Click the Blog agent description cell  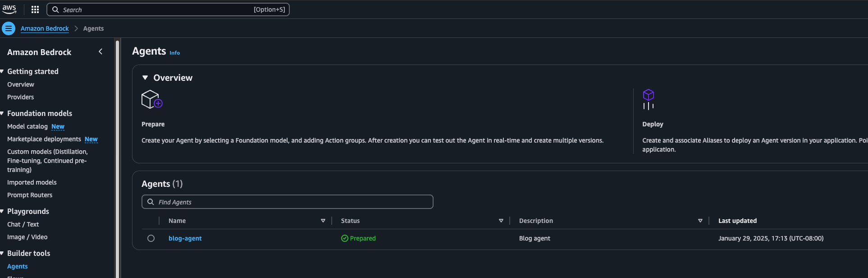[x=535, y=238]
